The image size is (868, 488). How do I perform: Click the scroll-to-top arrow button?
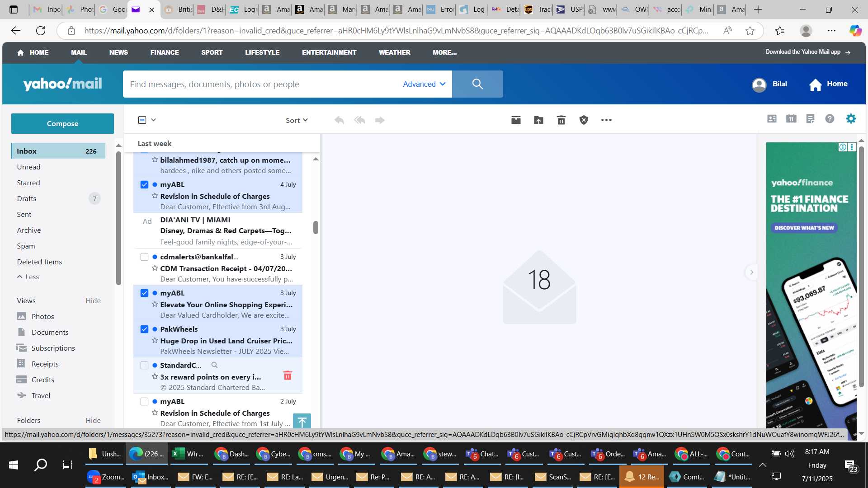click(302, 422)
